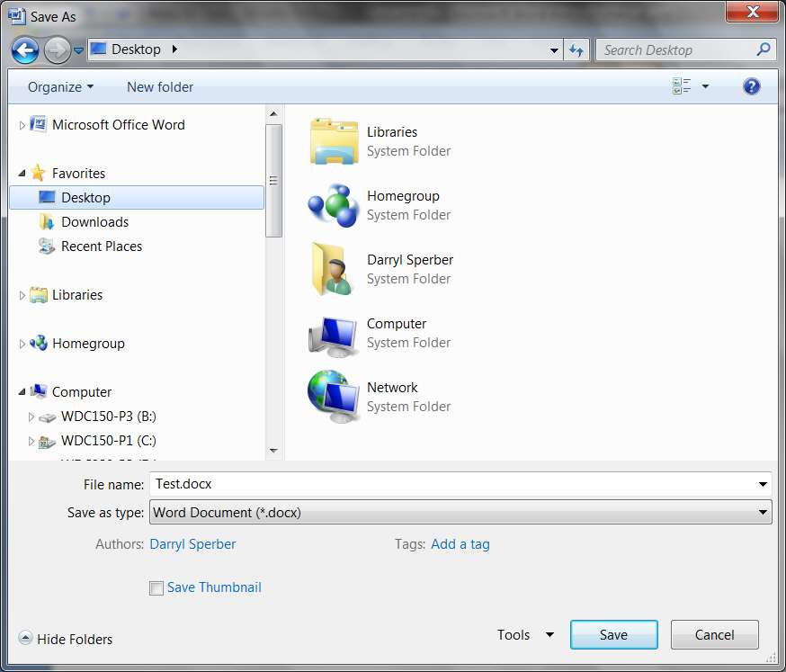786x672 pixels.
Task: Click the Darryl Sperber author link
Action: (x=192, y=544)
